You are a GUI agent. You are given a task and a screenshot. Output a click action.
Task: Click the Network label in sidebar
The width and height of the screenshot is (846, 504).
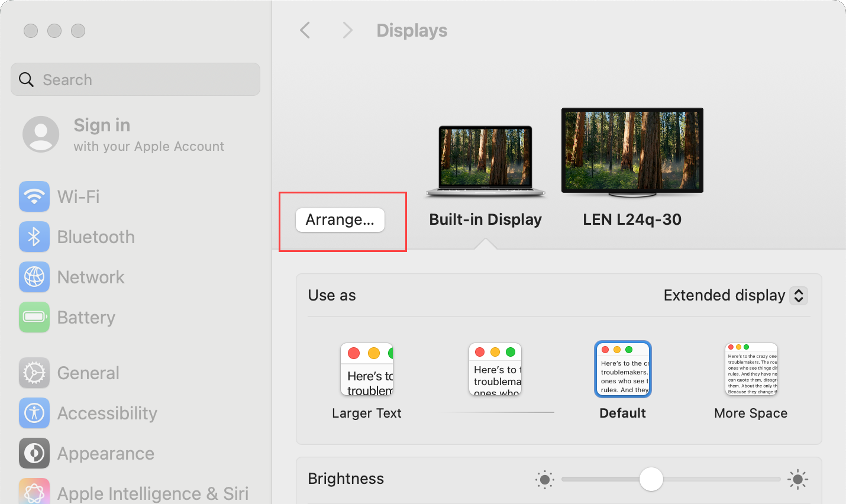(91, 277)
